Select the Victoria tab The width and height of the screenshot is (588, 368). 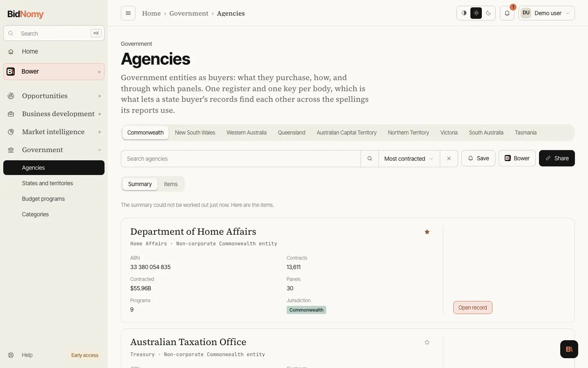pyautogui.click(x=449, y=132)
